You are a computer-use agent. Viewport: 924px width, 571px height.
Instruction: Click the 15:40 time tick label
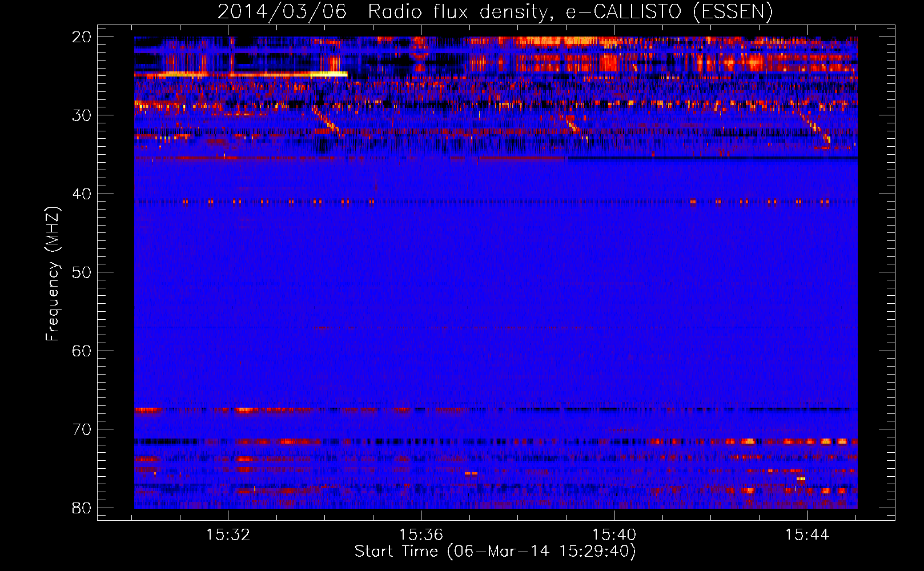point(614,535)
